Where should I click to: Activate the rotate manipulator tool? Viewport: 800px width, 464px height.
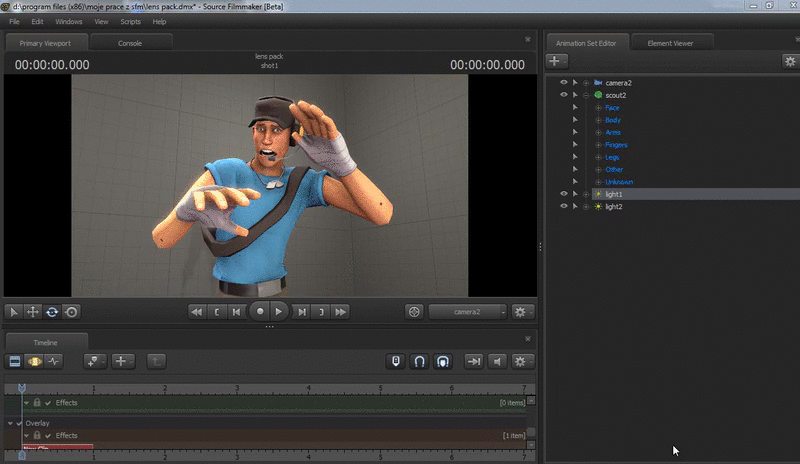click(x=52, y=312)
